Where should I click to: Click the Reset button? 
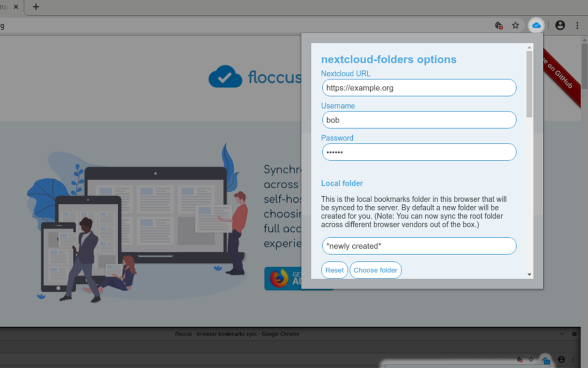(x=334, y=270)
